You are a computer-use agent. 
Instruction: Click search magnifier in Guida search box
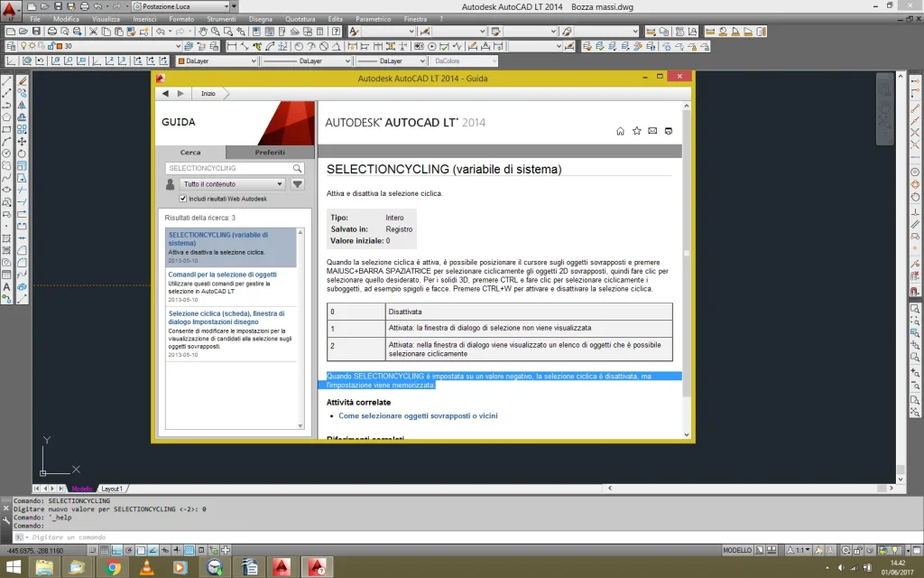coord(298,168)
